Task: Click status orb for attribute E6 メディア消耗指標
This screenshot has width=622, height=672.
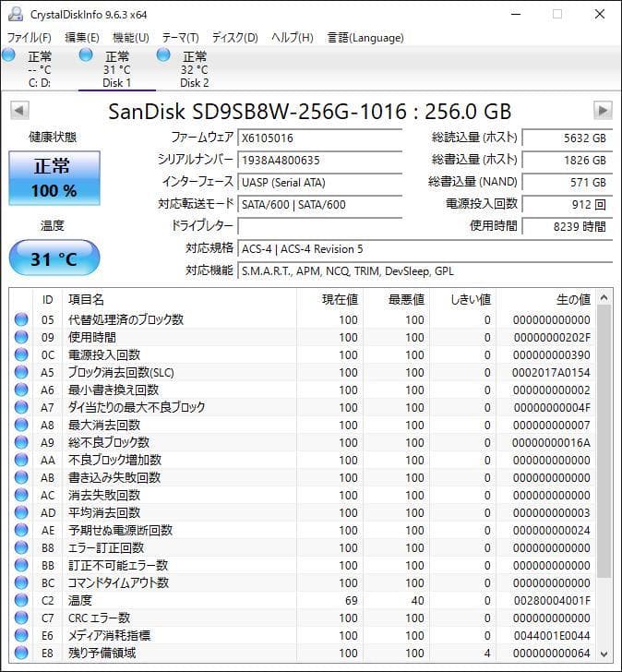Action: [21, 636]
